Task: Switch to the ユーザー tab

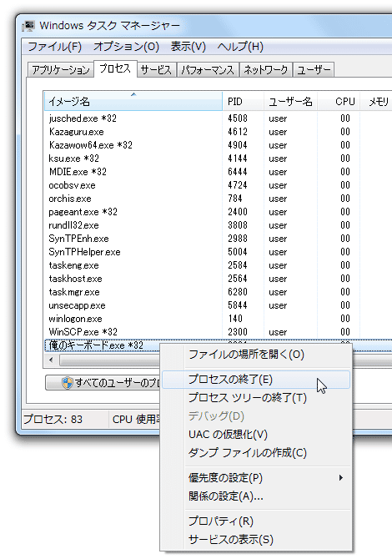Action: (314, 69)
